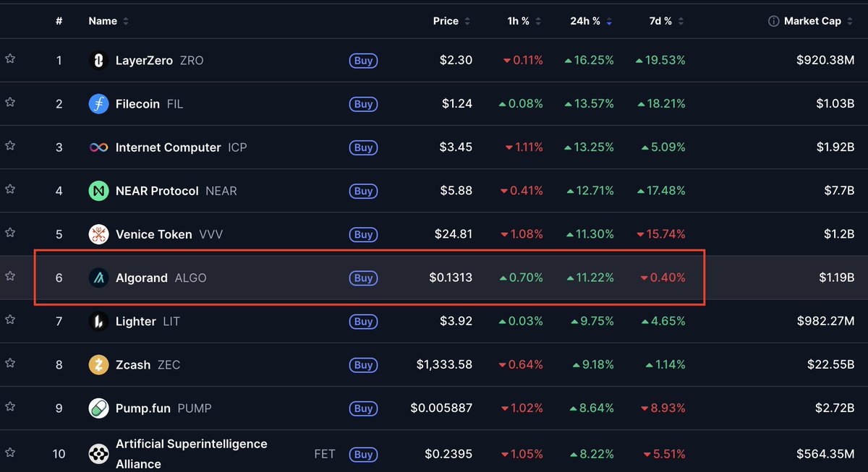Buy Pump.fun PUMP
This screenshot has height=472, width=868.
click(x=363, y=408)
